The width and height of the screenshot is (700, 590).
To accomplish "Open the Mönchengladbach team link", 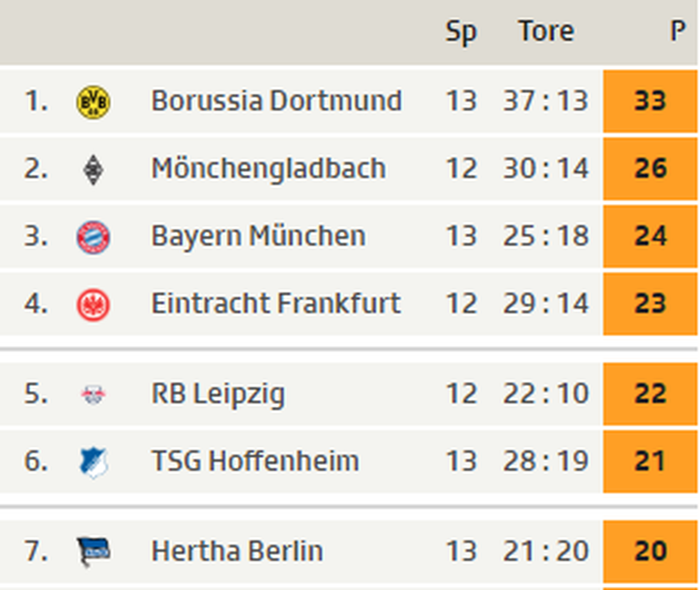I will point(268,169).
